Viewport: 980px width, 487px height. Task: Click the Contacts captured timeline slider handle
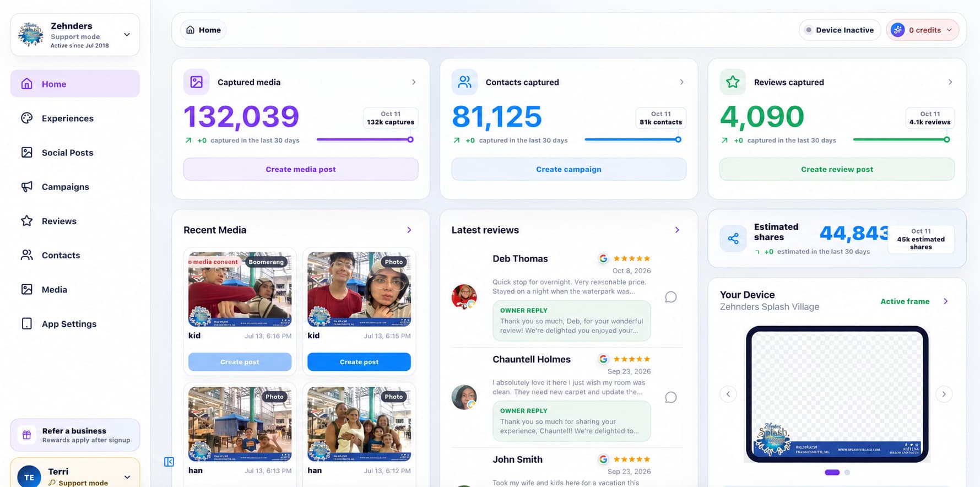[678, 139]
